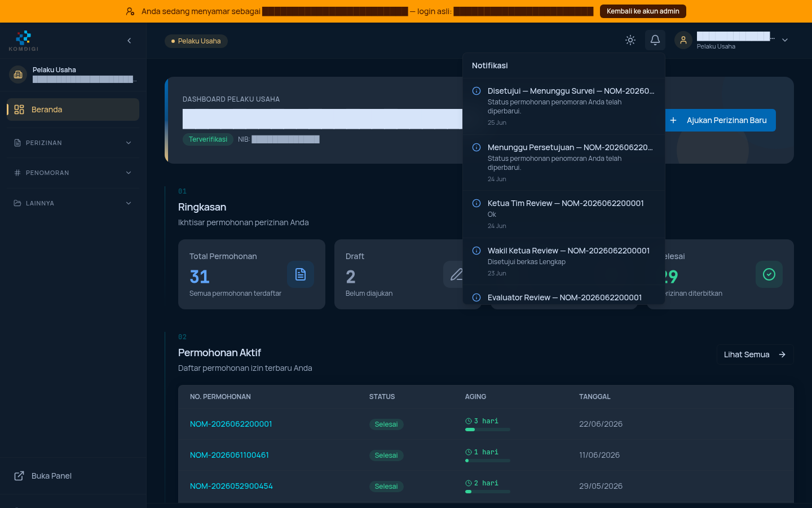Click Kembali ke akun admin button
This screenshot has width=812, height=508.
point(643,11)
